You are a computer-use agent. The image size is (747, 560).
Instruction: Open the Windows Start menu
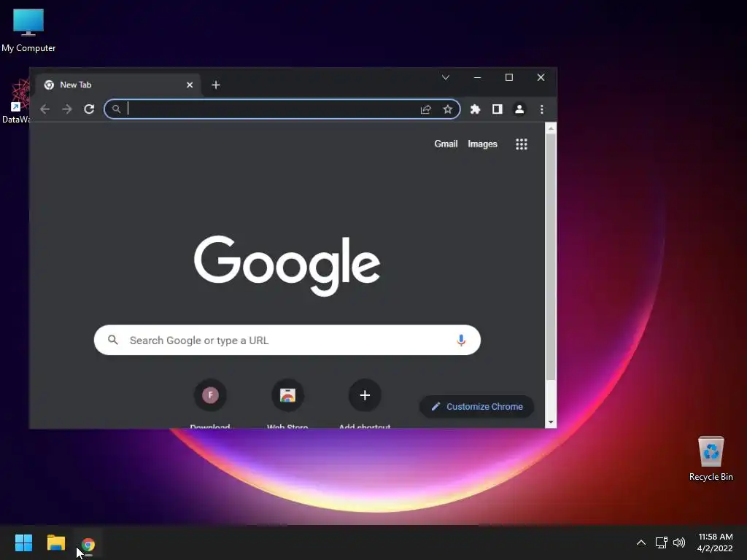click(x=23, y=542)
